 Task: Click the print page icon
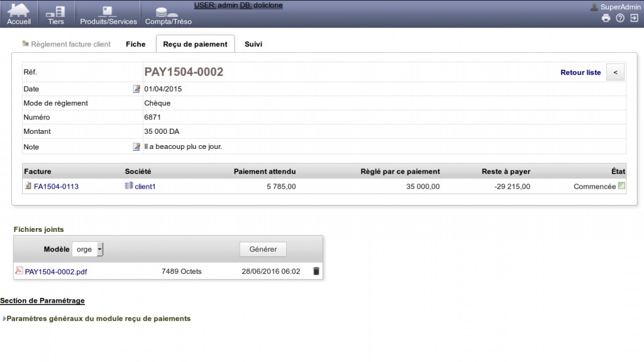(x=606, y=18)
